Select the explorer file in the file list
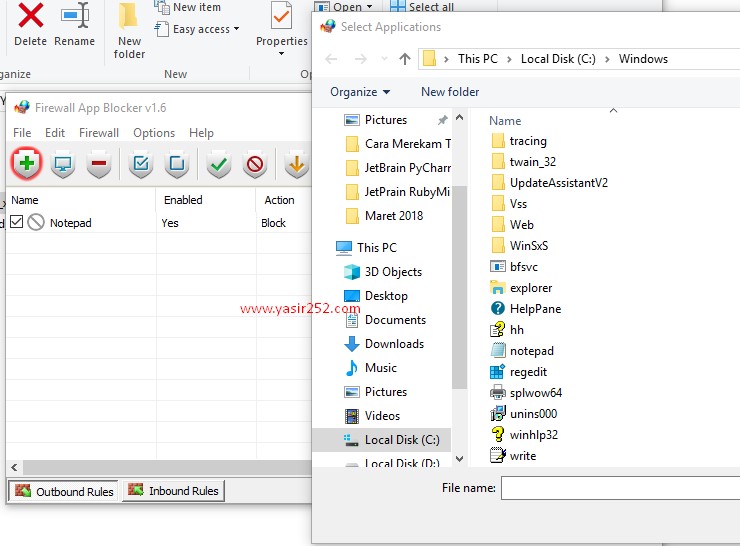The image size is (740, 546). (521, 288)
